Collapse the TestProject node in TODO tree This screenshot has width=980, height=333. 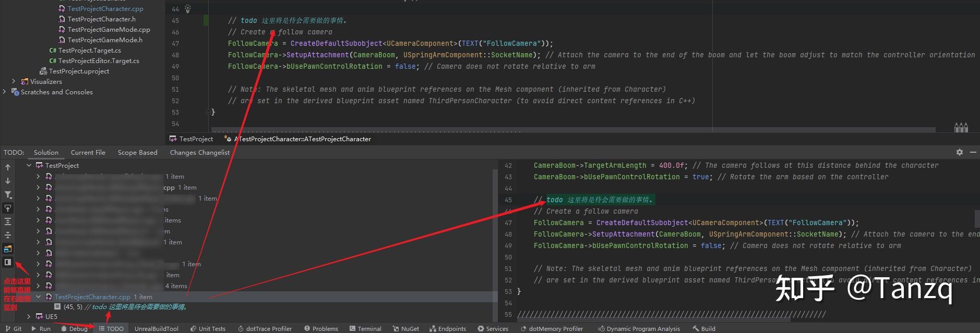click(x=29, y=165)
